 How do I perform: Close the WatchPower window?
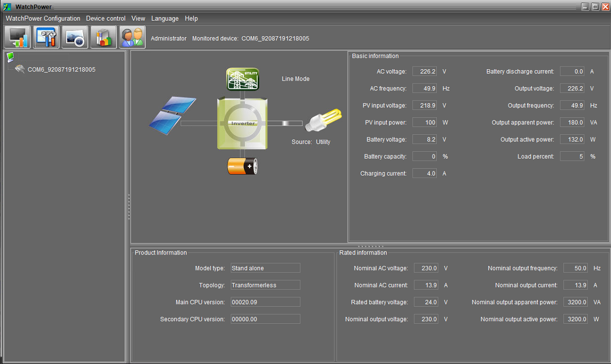(605, 7)
